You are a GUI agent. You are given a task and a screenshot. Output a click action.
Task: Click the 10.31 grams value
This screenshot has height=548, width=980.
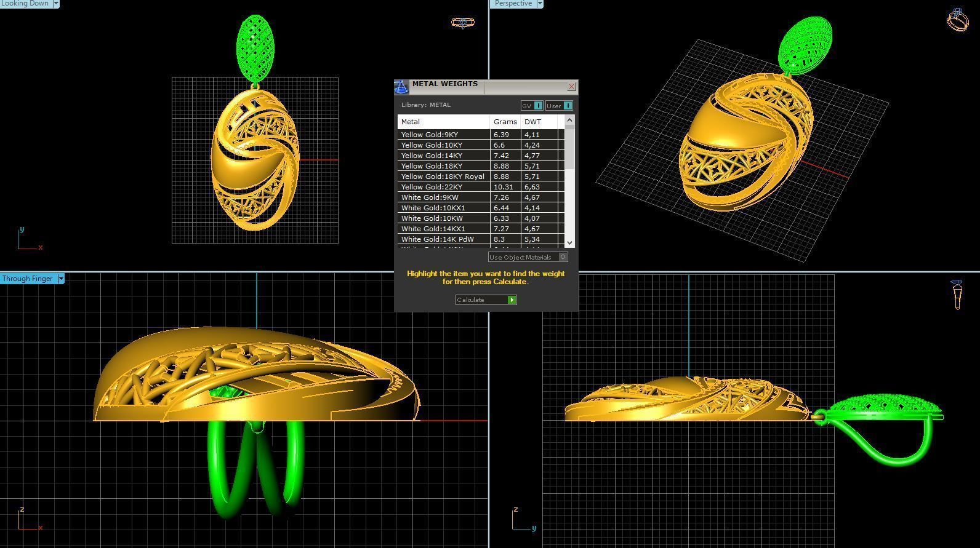pyautogui.click(x=503, y=187)
